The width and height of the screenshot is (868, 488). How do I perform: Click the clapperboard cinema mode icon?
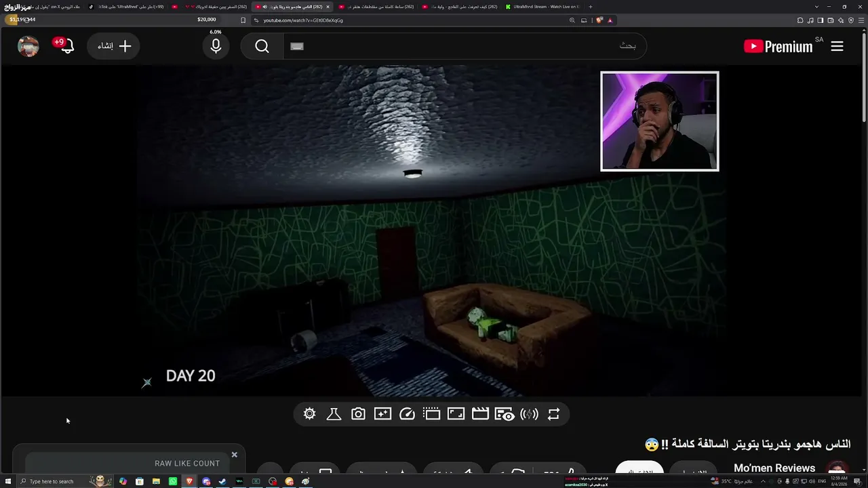480,414
